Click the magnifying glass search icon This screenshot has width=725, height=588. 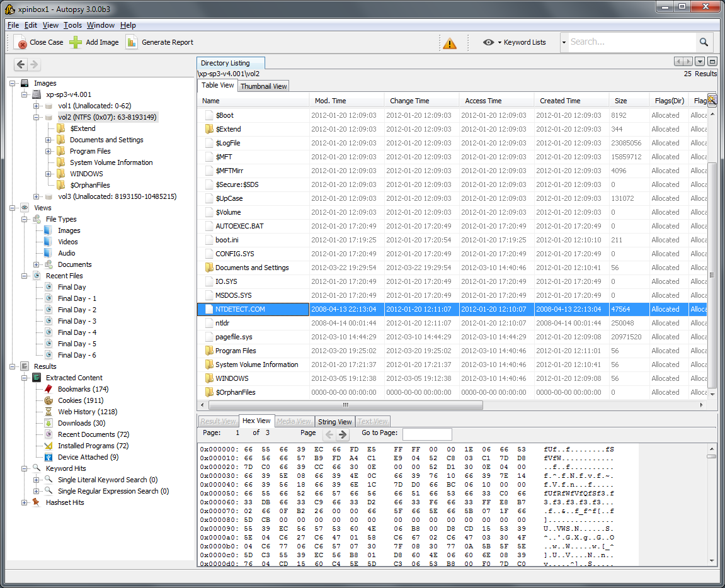(704, 42)
